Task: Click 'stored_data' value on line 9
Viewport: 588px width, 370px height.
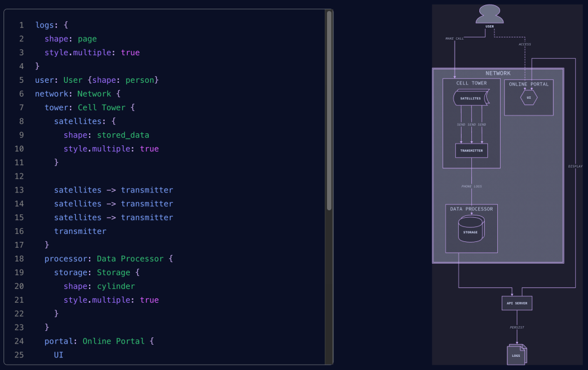Action: (122, 135)
